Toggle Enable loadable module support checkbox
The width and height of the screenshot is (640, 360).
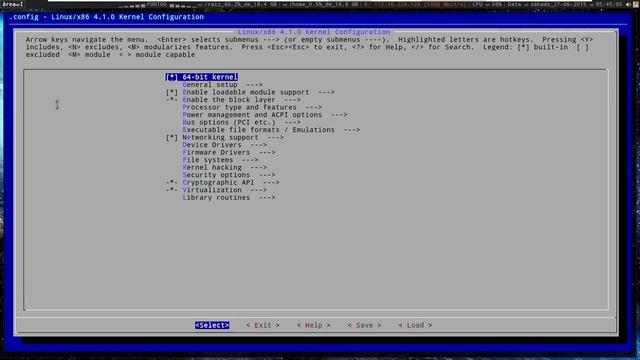click(172, 92)
